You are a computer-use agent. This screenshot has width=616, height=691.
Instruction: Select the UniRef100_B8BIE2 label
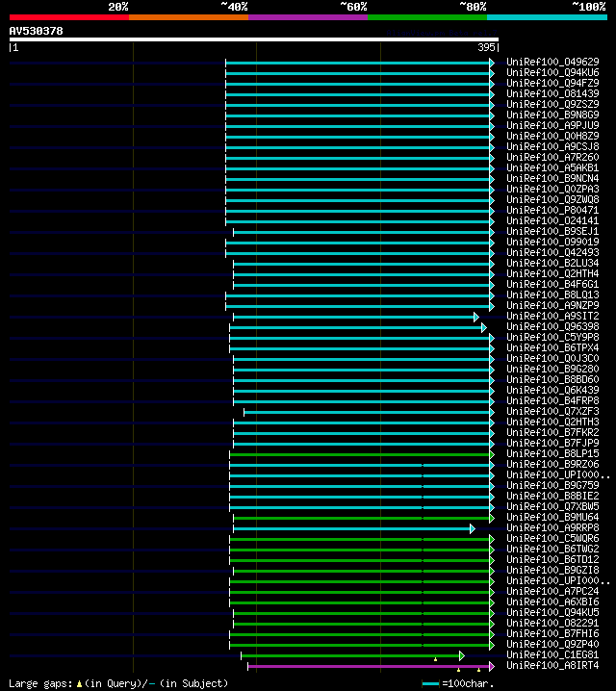(x=552, y=496)
